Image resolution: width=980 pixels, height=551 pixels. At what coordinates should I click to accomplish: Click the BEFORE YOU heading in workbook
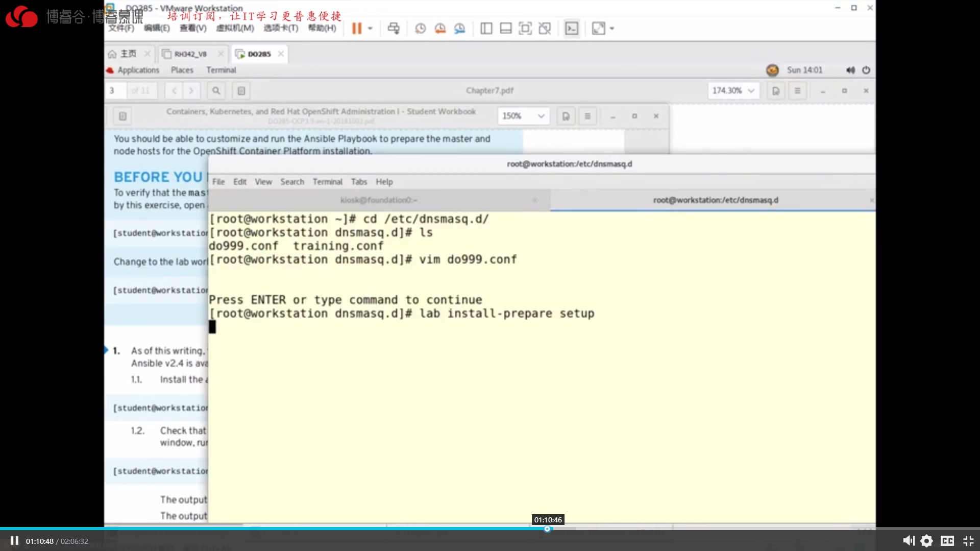pyautogui.click(x=158, y=177)
